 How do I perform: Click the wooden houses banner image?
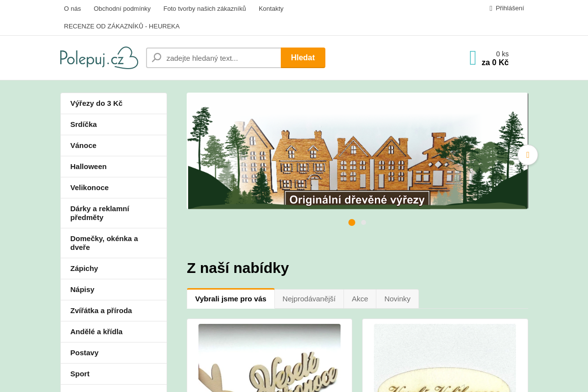click(x=357, y=151)
